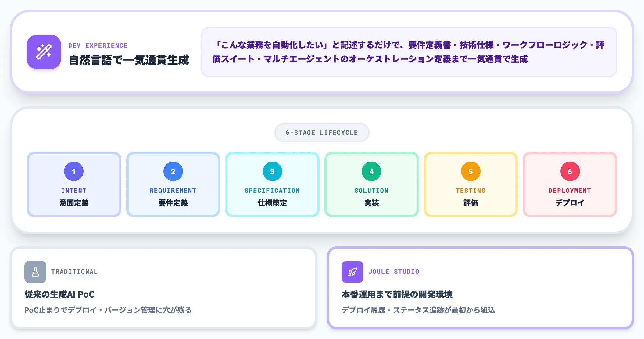Click the 実装 text in stage 4
Image resolution: width=644 pixels, height=339 pixels.
tap(371, 203)
